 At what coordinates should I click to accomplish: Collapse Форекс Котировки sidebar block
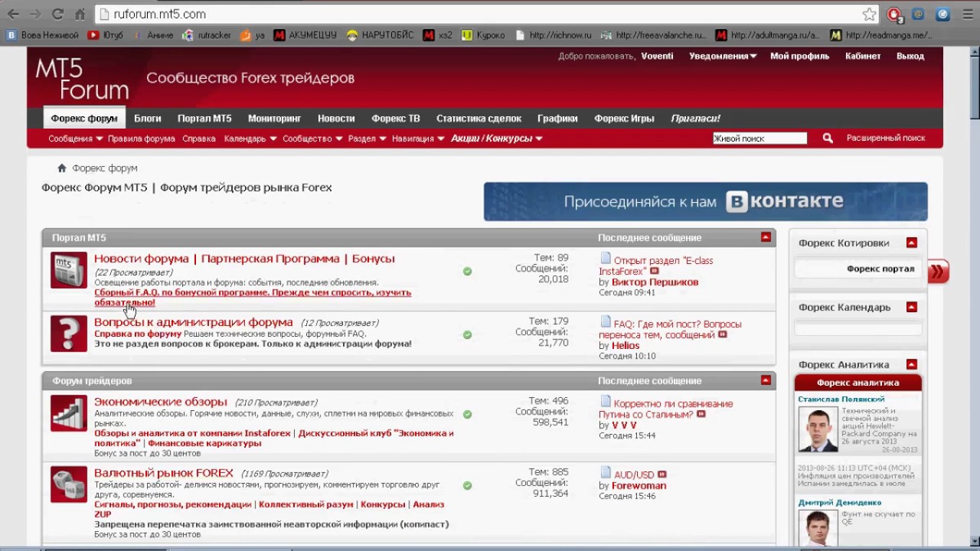click(911, 243)
